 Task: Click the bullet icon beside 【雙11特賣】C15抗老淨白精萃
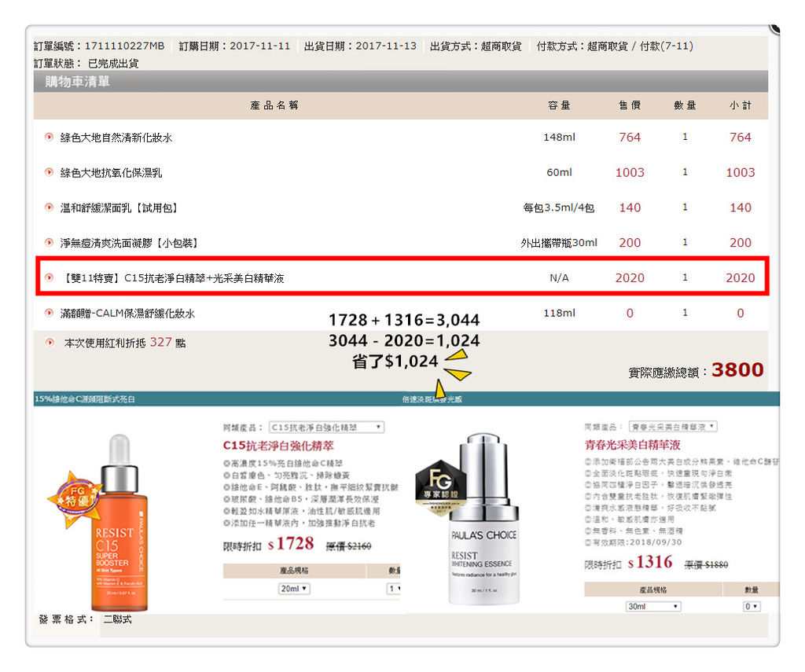[49, 277]
